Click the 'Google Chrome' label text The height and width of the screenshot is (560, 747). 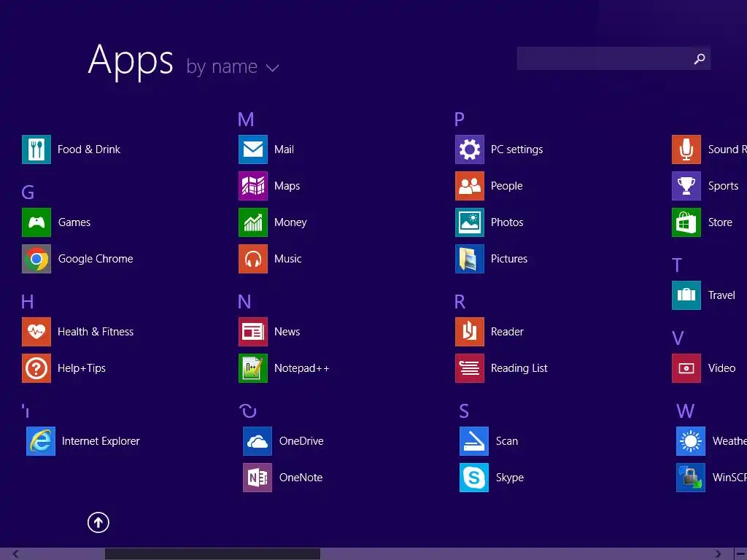96,259
